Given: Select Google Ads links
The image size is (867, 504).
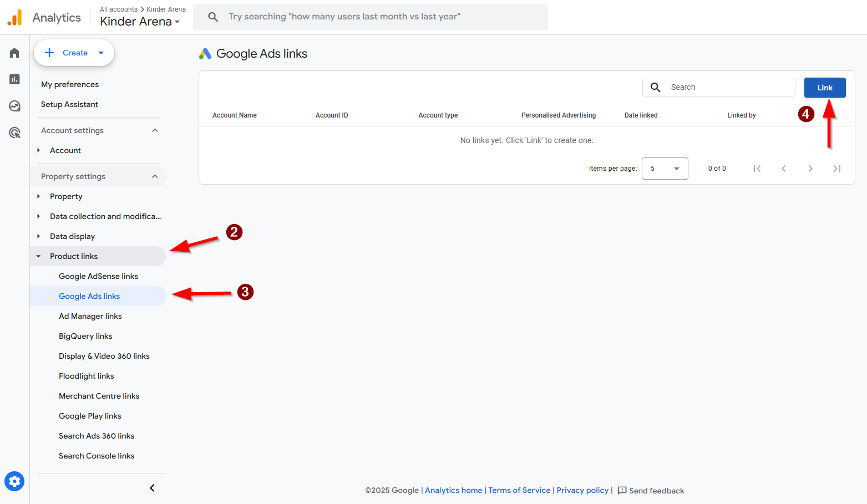Looking at the screenshot, I should (x=89, y=296).
